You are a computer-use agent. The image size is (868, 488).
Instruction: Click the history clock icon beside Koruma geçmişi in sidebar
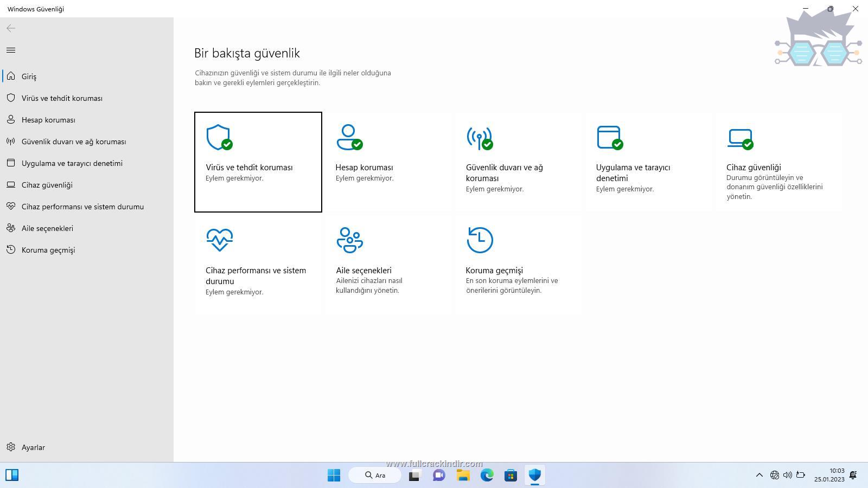pos(11,250)
